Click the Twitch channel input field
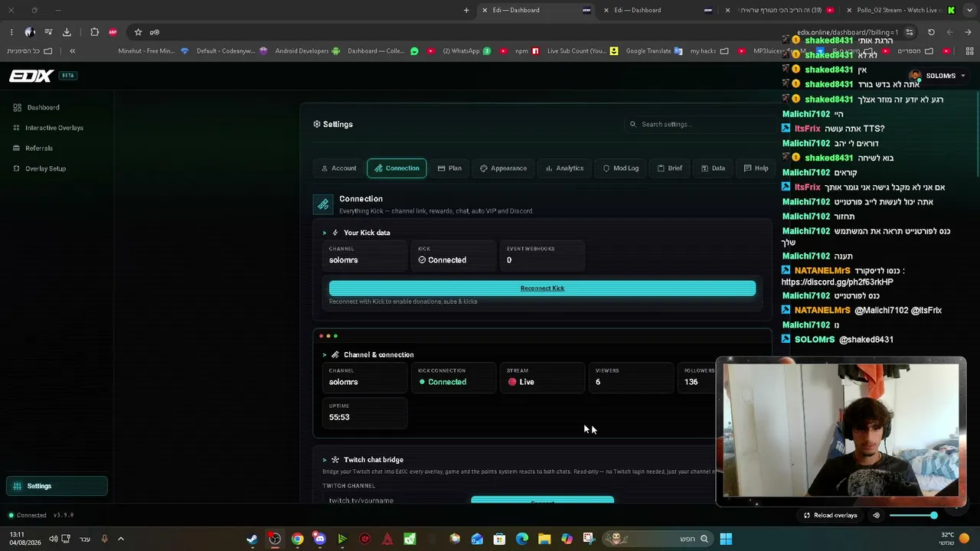This screenshot has width=980, height=551. point(394,500)
